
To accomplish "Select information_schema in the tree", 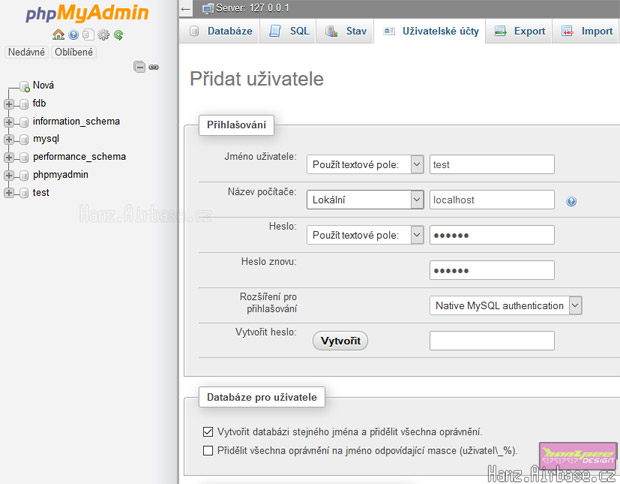I will coord(76,121).
